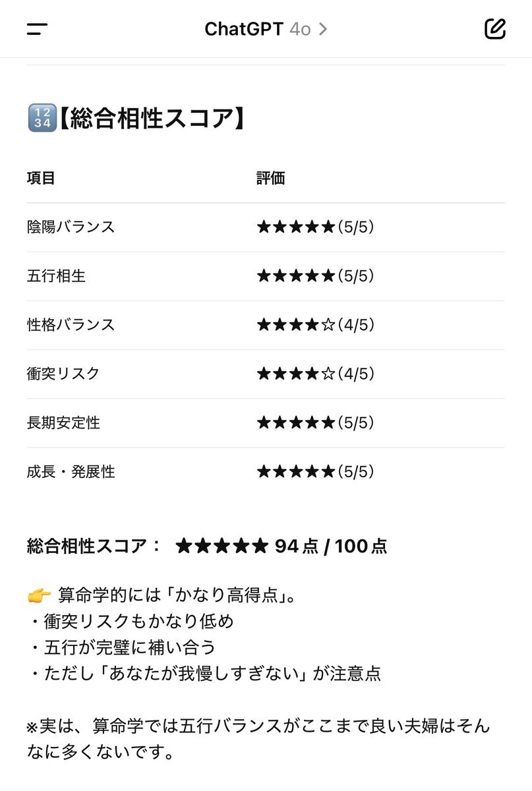Image resolution: width=532 pixels, height=791 pixels.
Task: Click the 陰陽バランス row label
Action: [71, 227]
